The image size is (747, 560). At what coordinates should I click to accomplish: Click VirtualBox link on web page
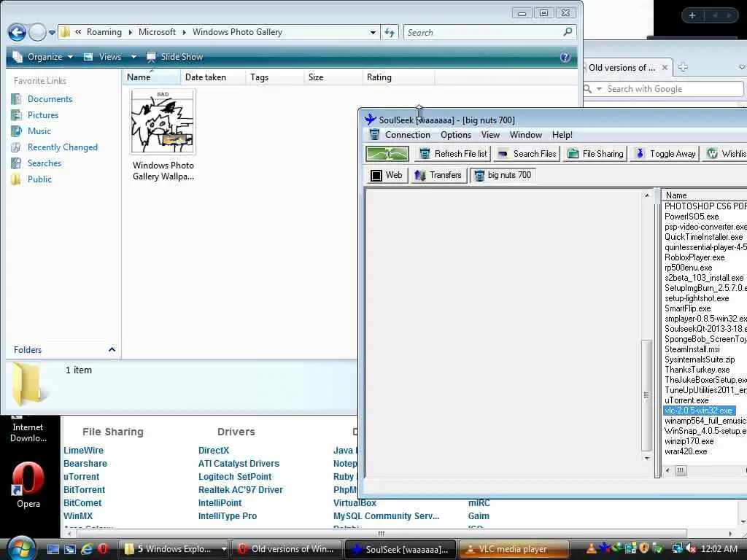coord(355,503)
